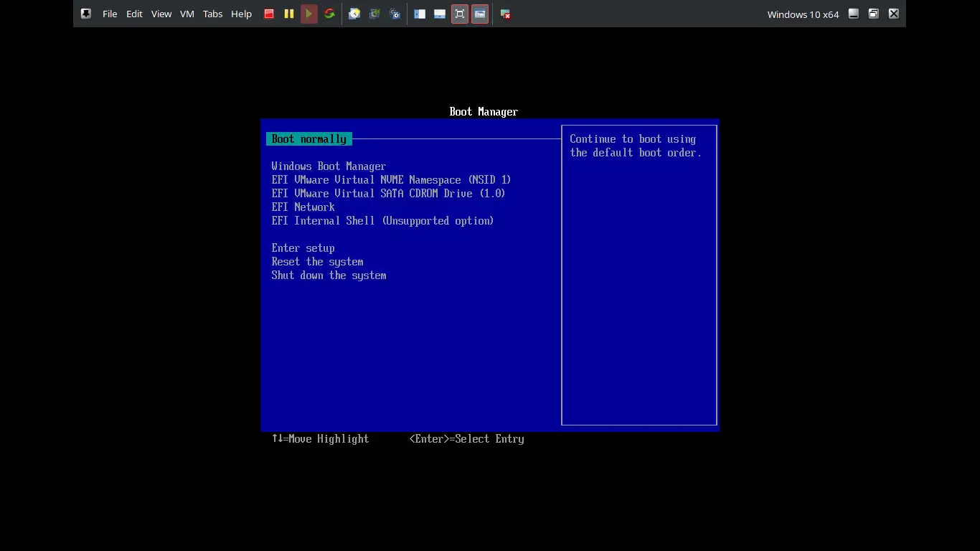
Task: Open the File menu
Action: pyautogui.click(x=110, y=14)
